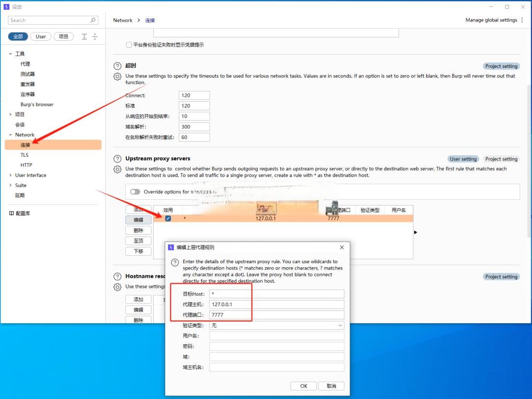Viewport: 532px width, 399px height.
Task: Close the 编辑上层代理规则 dialog
Action: click(342, 247)
